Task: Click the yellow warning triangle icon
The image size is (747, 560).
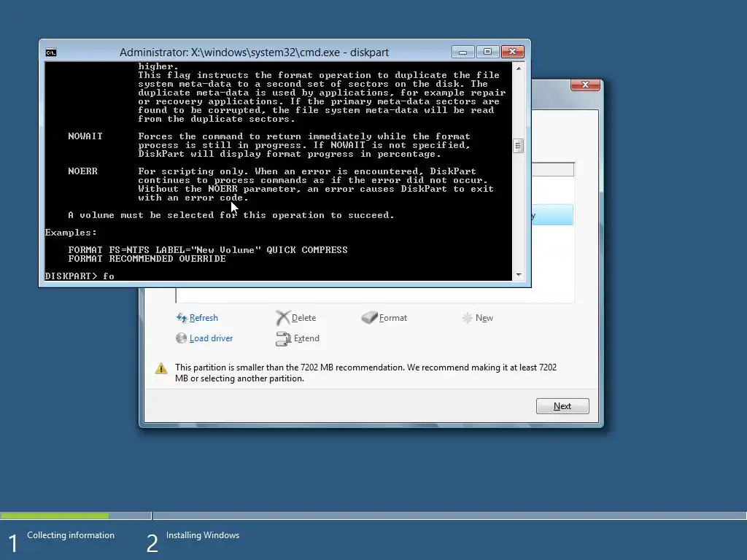Action: 161,368
